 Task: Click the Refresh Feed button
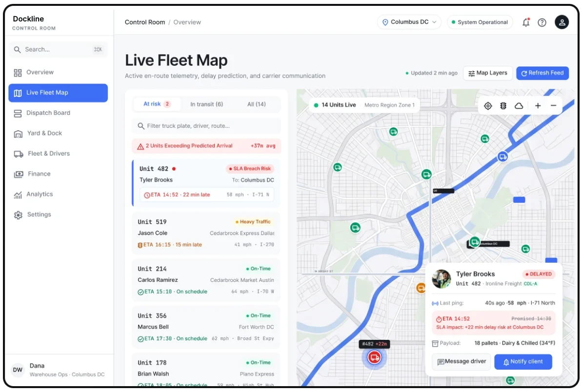[543, 73]
